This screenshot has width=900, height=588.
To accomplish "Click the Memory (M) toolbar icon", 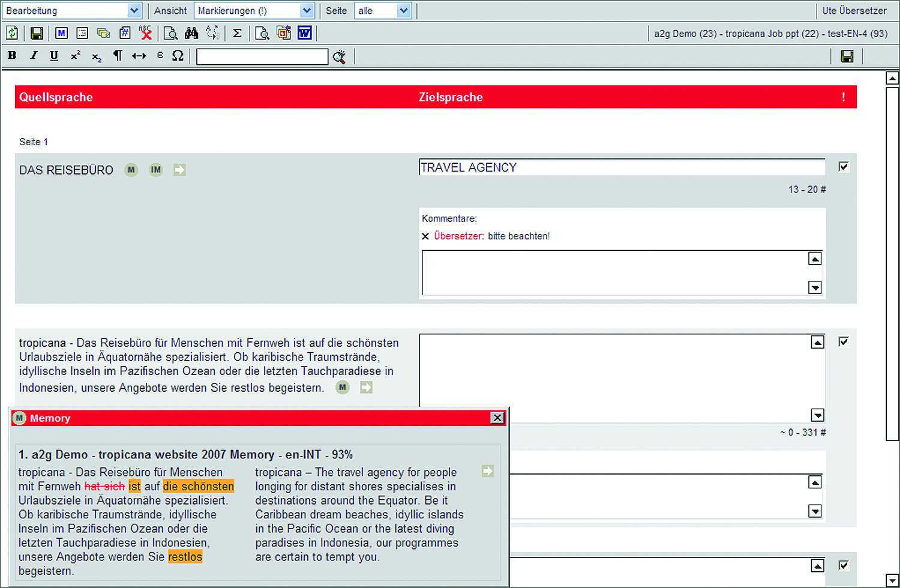I will coord(61,33).
